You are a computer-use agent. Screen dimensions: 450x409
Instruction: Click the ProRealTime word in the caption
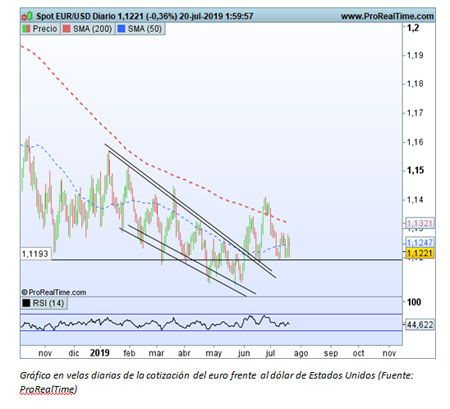[x=48, y=389]
